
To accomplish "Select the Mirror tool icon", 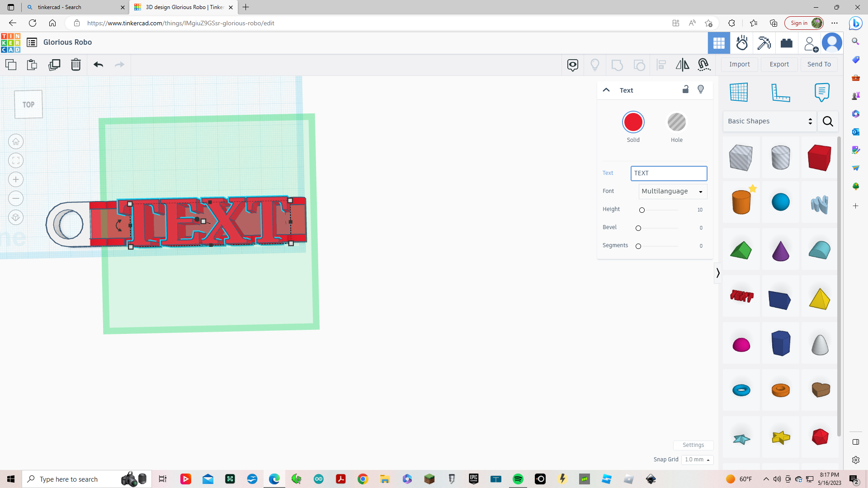I will pyautogui.click(x=683, y=64).
